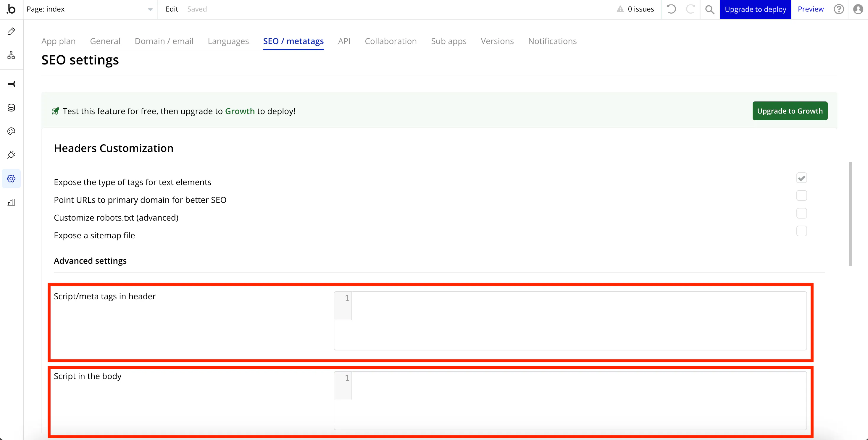This screenshot has height=440, width=868.
Task: Click the Growth plan link in banner
Action: point(240,111)
